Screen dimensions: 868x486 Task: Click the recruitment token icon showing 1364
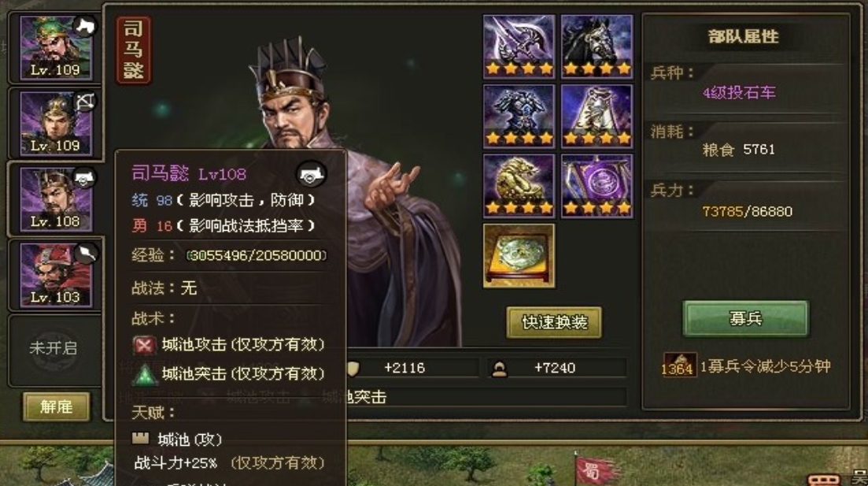[678, 365]
